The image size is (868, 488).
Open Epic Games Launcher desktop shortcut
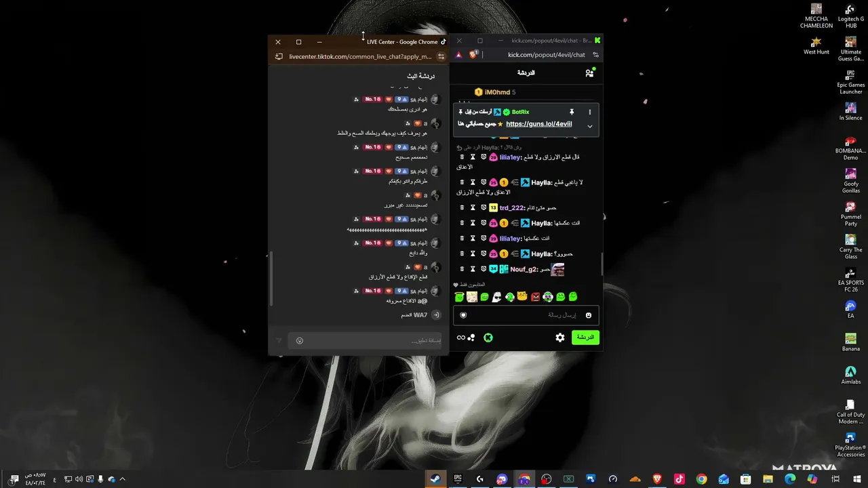pos(851,81)
